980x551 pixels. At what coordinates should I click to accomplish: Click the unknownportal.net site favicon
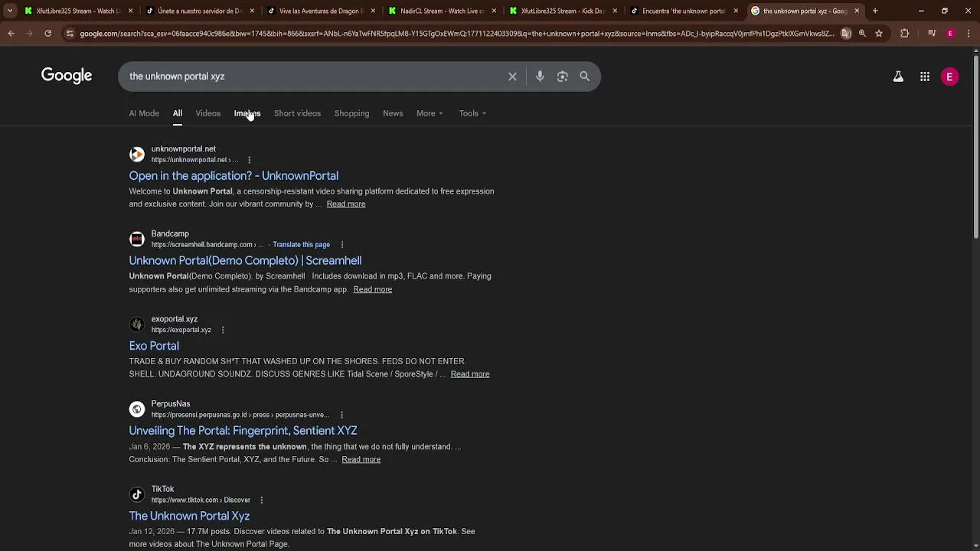tap(137, 155)
